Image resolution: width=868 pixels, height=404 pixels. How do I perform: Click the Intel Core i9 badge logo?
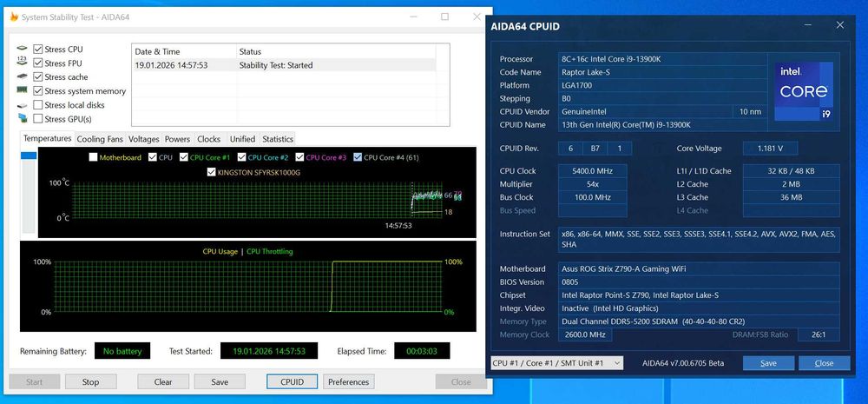coord(804,91)
